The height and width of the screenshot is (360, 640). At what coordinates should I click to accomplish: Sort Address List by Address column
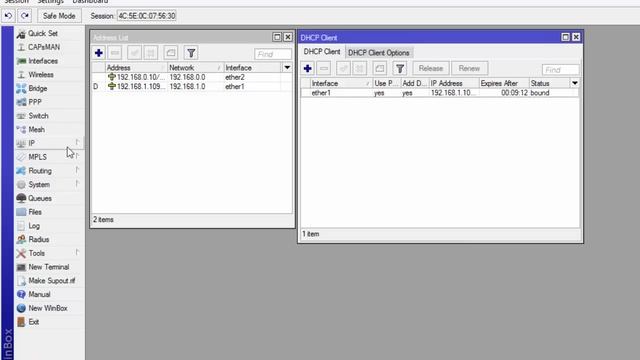tap(136, 68)
